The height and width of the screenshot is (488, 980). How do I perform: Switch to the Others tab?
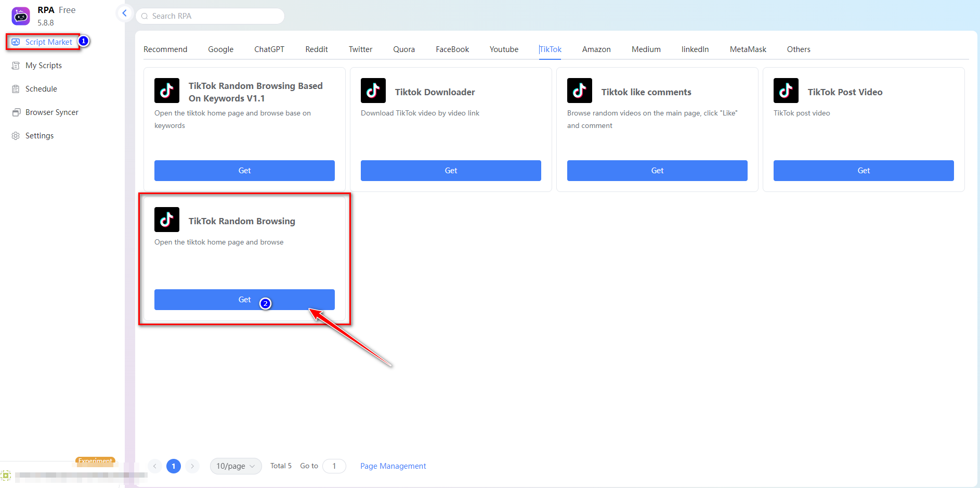tap(799, 49)
